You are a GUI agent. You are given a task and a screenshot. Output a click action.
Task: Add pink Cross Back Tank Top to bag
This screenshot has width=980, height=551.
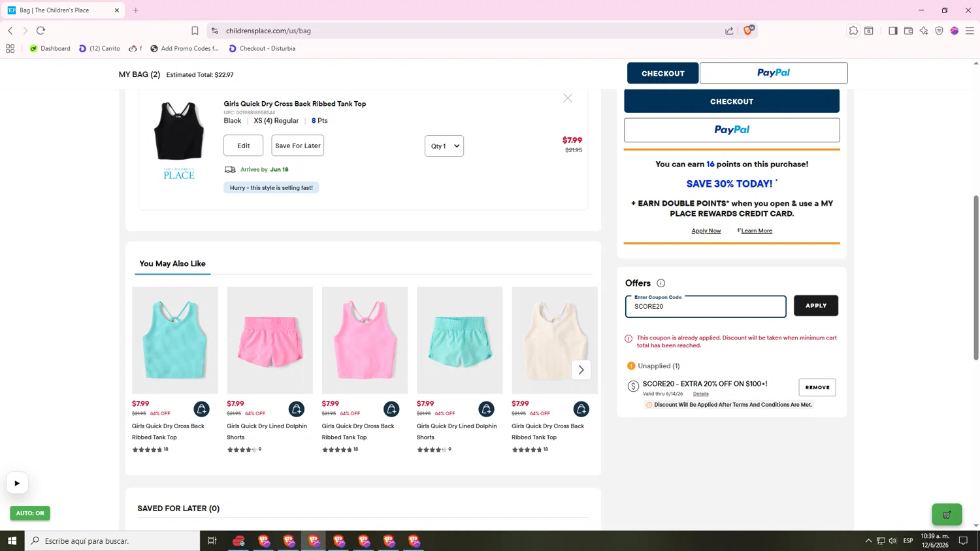[391, 409]
